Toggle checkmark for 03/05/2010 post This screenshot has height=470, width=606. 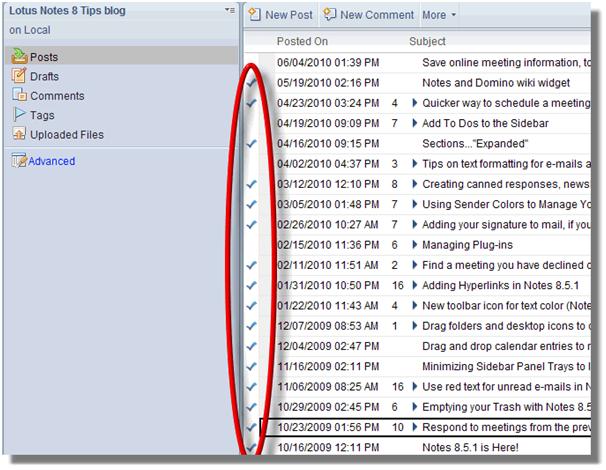252,204
